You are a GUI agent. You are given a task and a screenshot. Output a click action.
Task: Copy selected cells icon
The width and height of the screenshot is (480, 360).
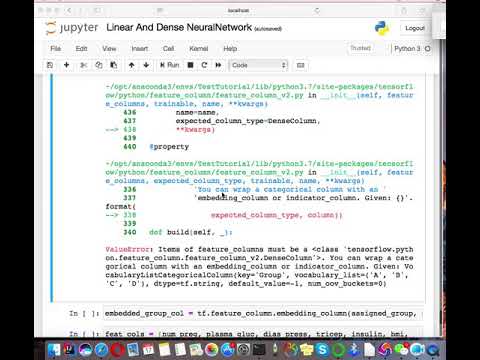click(x=99, y=65)
